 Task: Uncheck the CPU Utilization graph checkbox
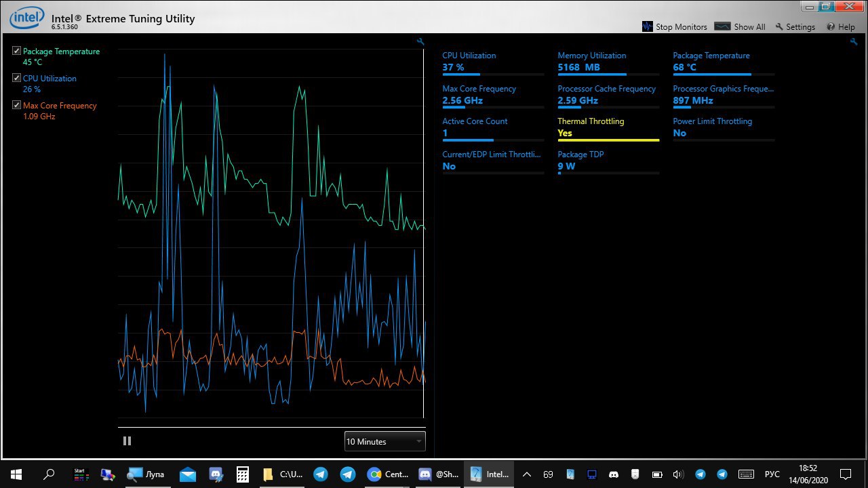[17, 78]
